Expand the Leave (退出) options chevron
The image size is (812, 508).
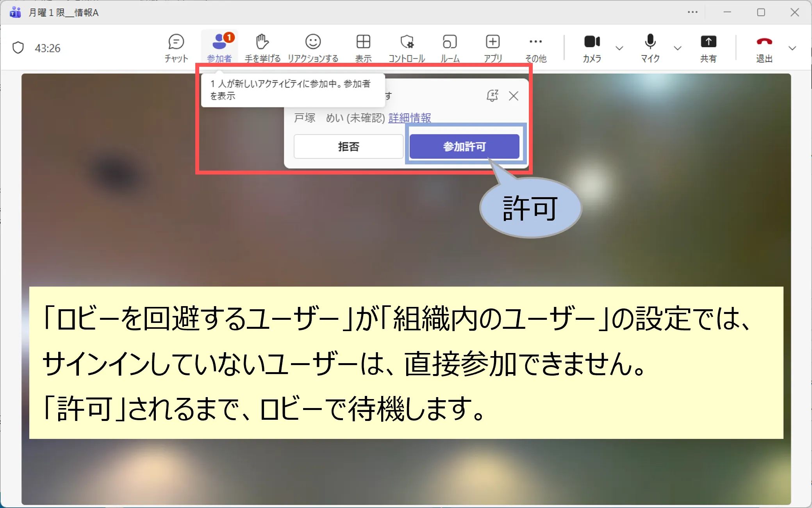pos(792,48)
